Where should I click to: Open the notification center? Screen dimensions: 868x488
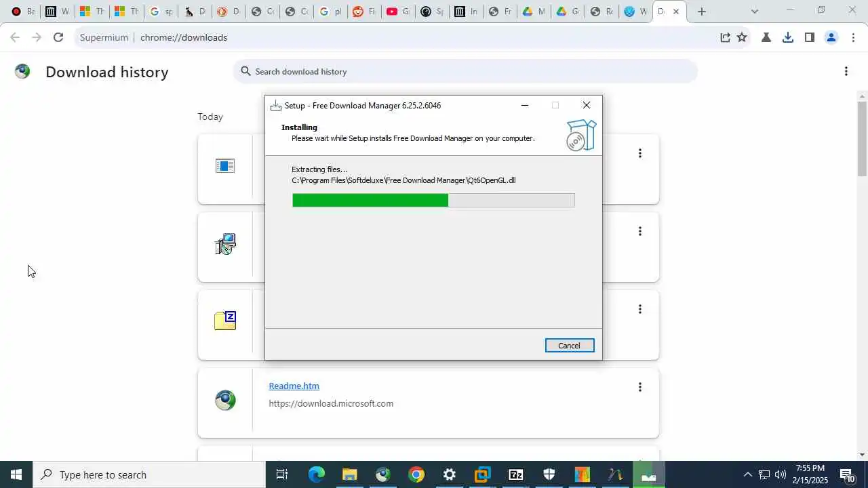(x=848, y=474)
